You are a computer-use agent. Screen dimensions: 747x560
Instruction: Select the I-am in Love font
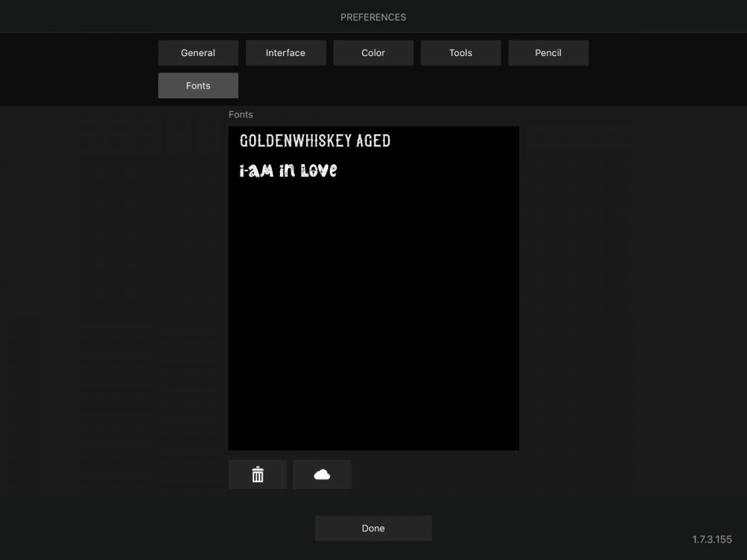pos(373,170)
